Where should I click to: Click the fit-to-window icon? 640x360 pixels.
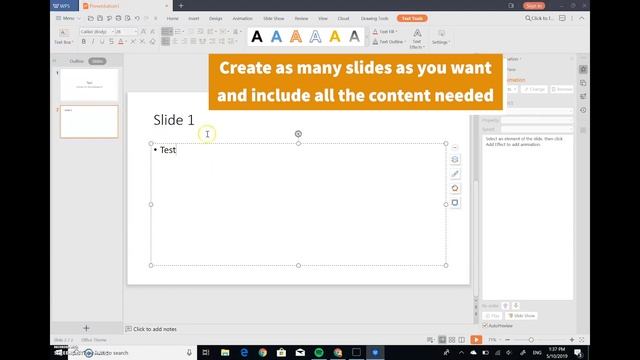click(x=582, y=340)
